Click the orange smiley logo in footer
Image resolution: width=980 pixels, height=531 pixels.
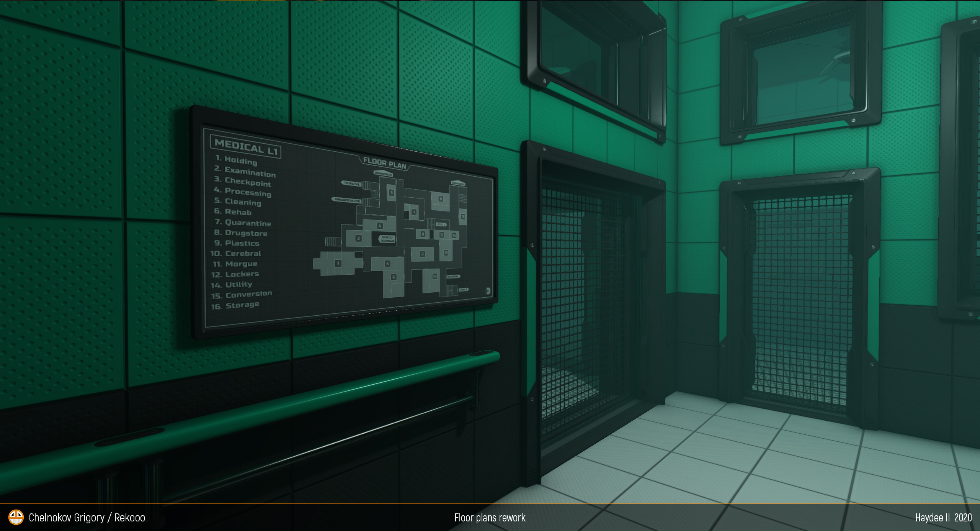click(x=16, y=517)
